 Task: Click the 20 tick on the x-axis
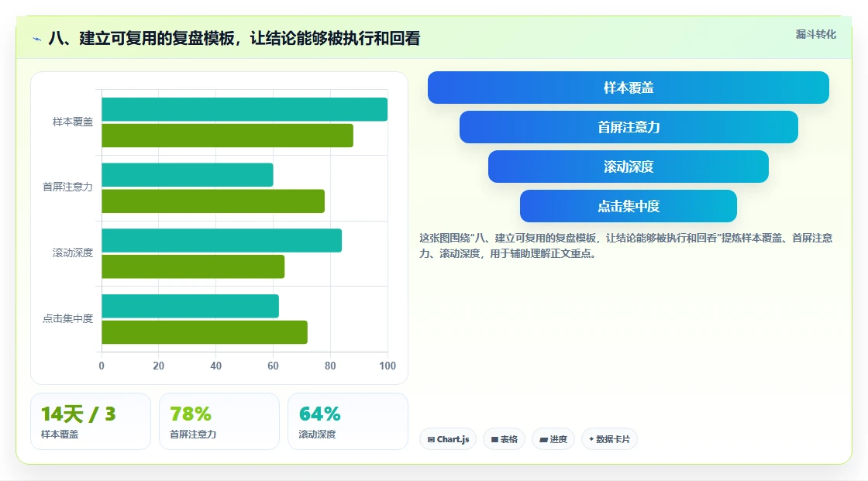pyautogui.click(x=158, y=366)
